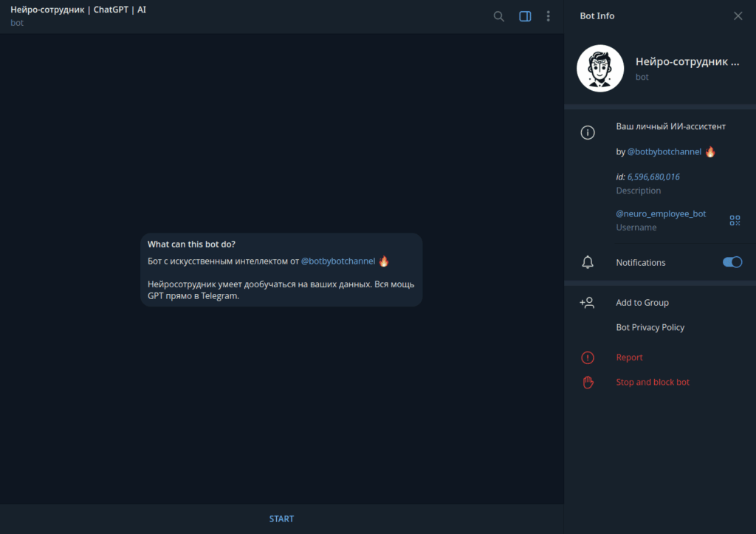756x534 pixels.
Task: Open @botbybotchannel link in chat message
Action: tap(337, 261)
